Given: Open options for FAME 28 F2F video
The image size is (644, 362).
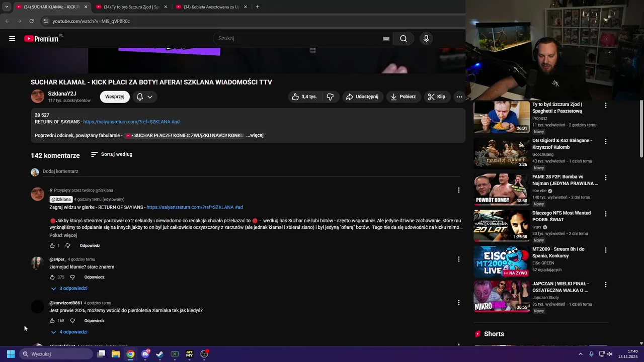Looking at the screenshot, I should tap(606, 178).
